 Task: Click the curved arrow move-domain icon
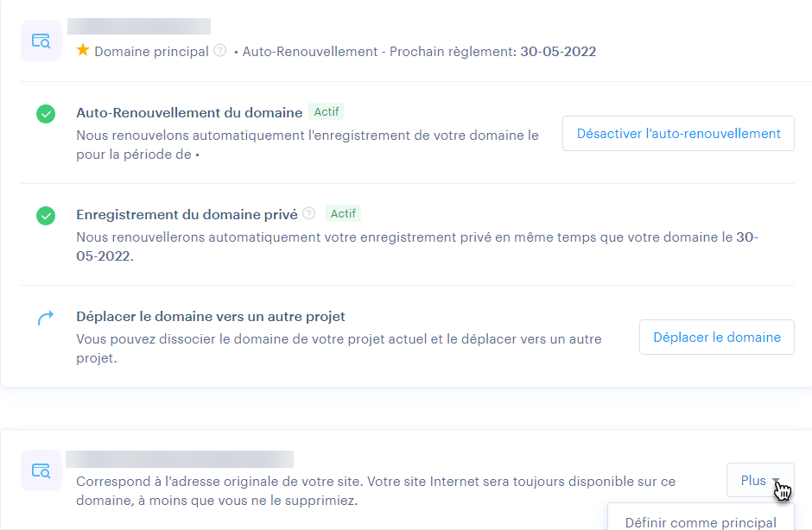click(x=46, y=319)
